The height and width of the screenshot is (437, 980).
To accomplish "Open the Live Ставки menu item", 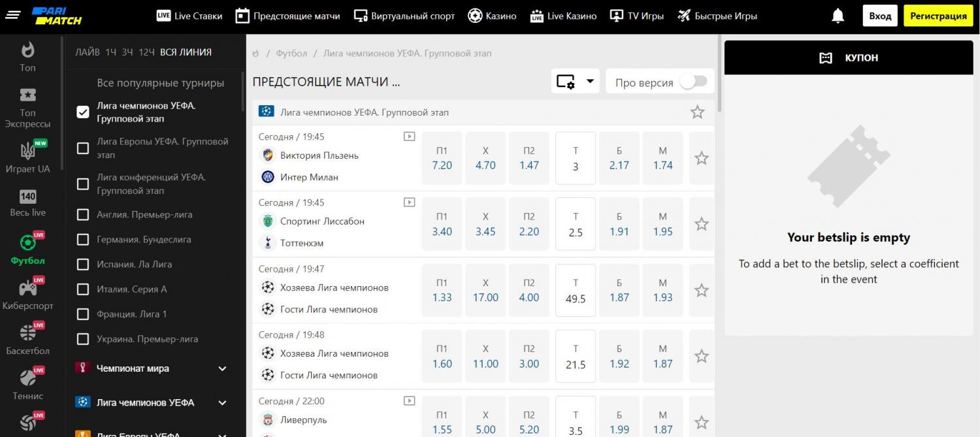I will (189, 16).
